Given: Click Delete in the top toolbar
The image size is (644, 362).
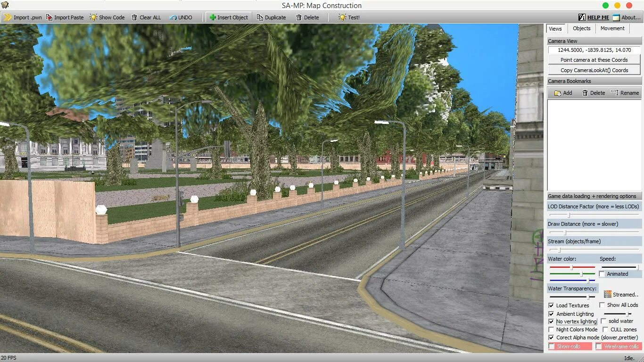Looking at the screenshot, I should pyautogui.click(x=307, y=17).
